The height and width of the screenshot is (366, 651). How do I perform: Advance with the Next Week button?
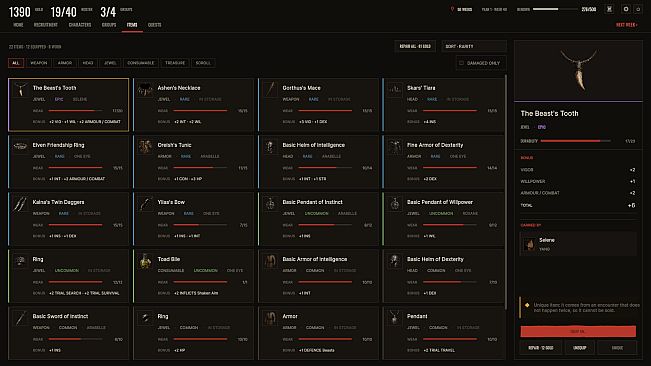click(627, 25)
